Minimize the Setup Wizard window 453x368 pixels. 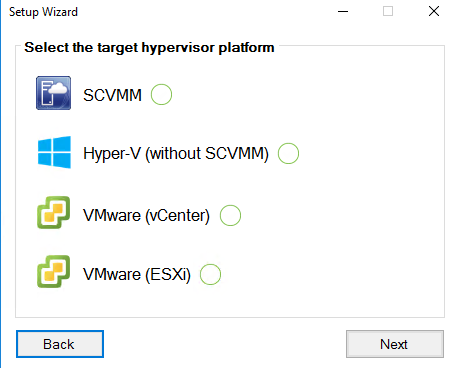pyautogui.click(x=343, y=11)
